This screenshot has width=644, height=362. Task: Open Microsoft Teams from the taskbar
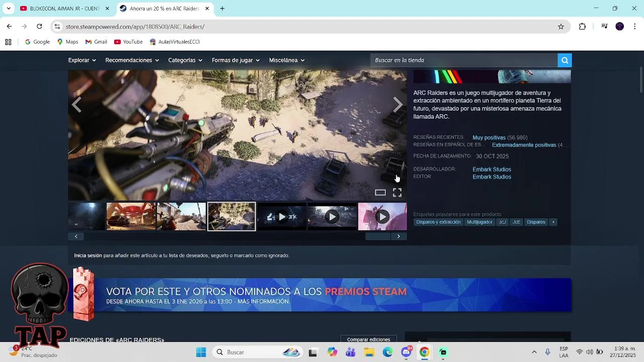tap(350, 352)
